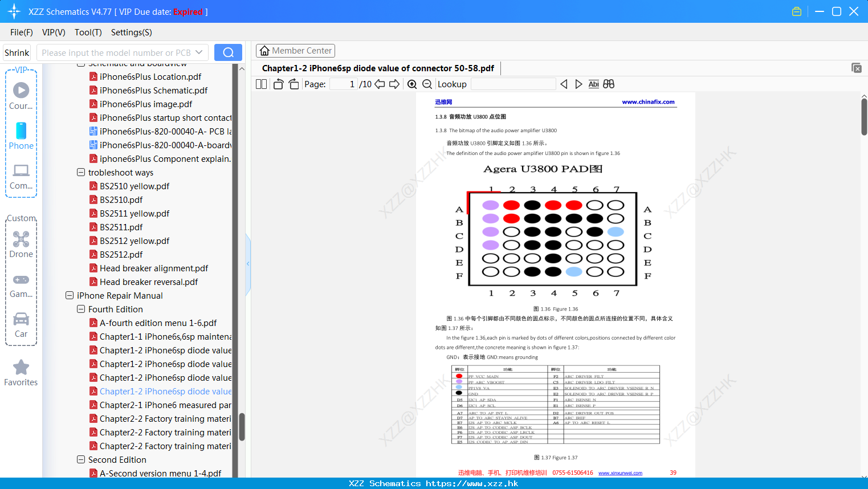Open the VIP(V) menu
The image size is (868, 489).
54,32
